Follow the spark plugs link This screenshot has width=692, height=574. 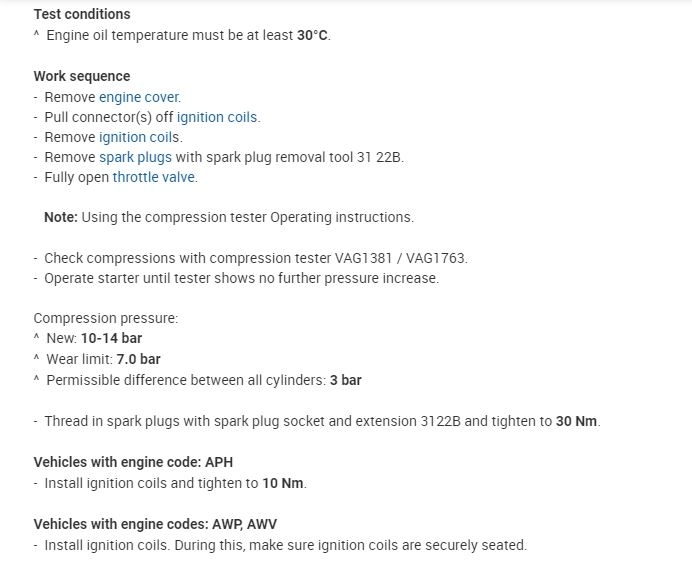coord(135,157)
